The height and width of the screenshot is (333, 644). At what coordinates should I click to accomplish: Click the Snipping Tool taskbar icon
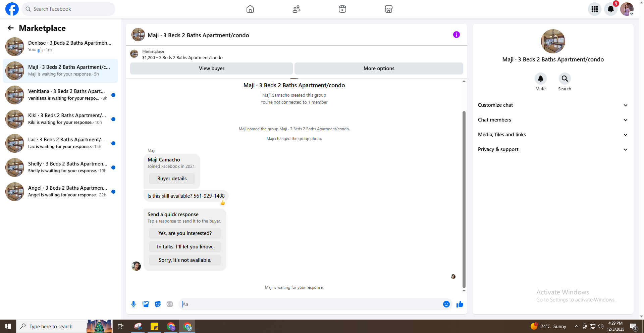(138, 326)
